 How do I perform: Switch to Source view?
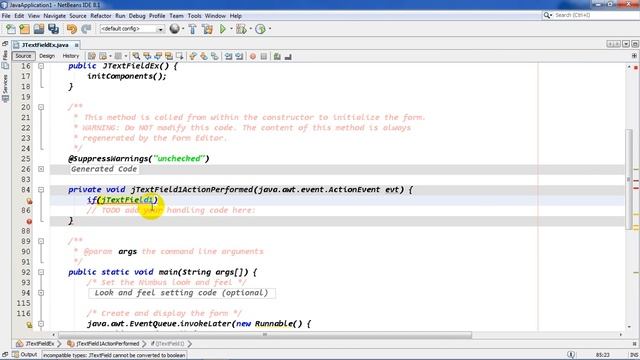(x=23, y=56)
